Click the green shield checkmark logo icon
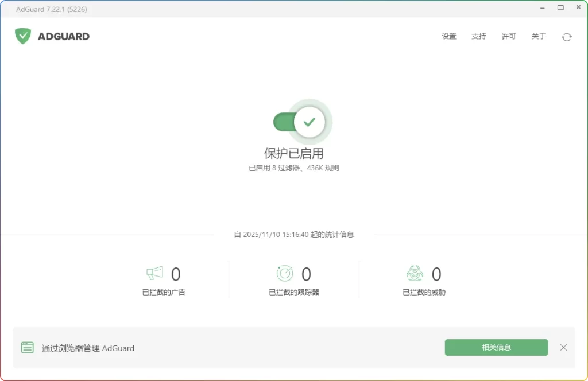 (x=22, y=36)
